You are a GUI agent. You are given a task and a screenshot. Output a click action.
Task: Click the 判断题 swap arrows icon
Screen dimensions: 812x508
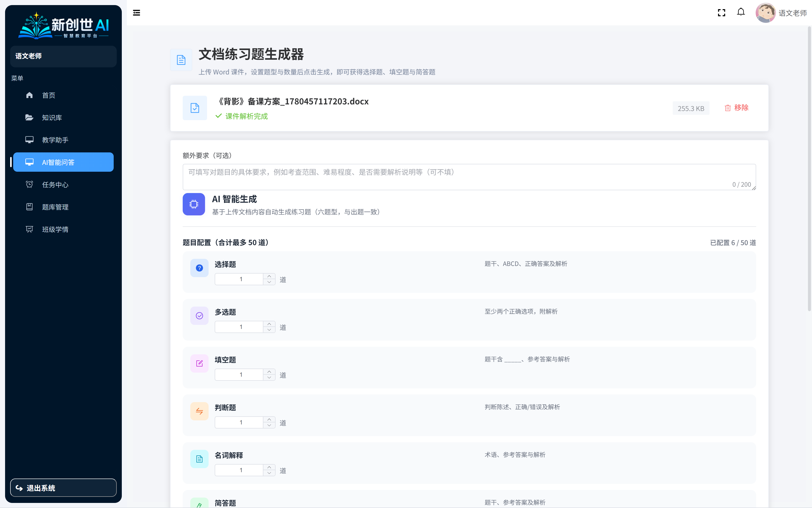coord(199,411)
